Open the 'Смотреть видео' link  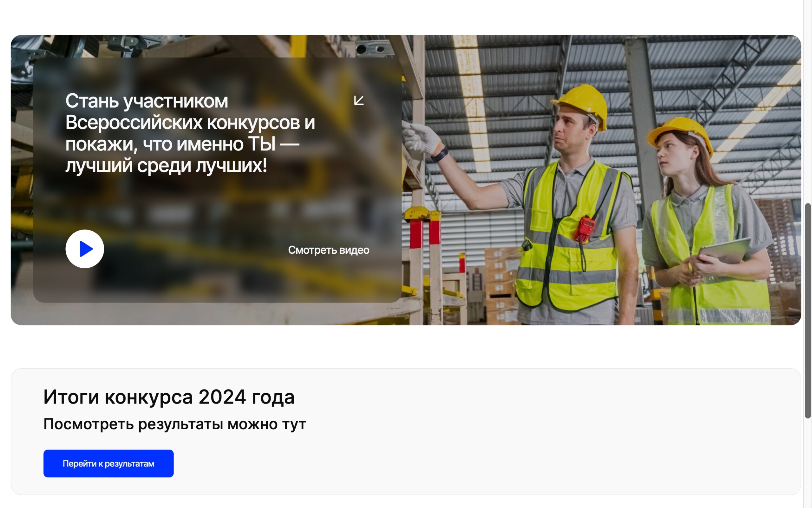pyautogui.click(x=329, y=250)
